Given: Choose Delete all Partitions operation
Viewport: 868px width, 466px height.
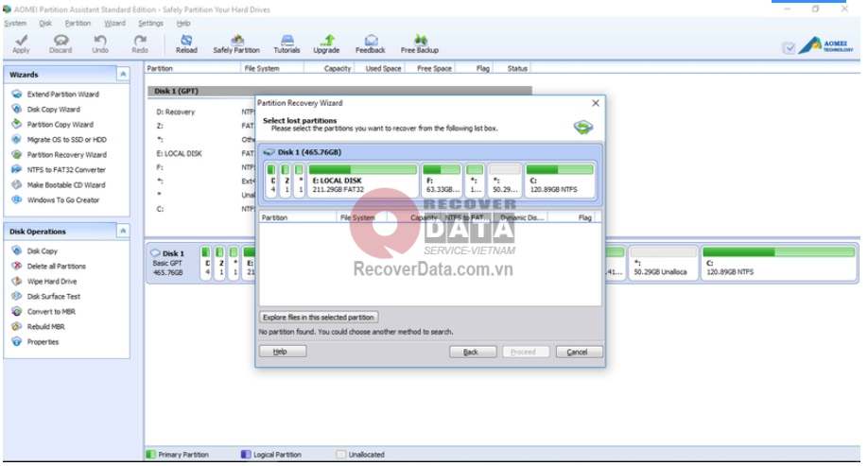Looking at the screenshot, I should pyautogui.click(x=56, y=267).
